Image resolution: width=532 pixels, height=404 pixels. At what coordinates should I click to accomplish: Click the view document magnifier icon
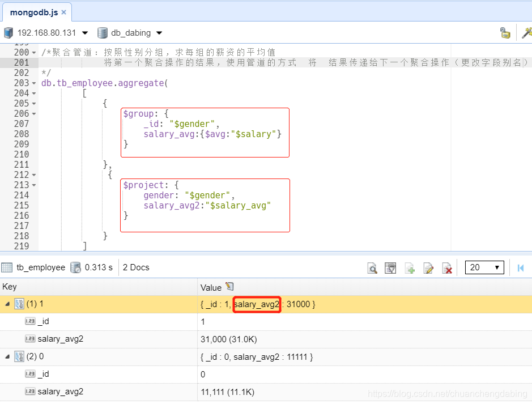[372, 269]
